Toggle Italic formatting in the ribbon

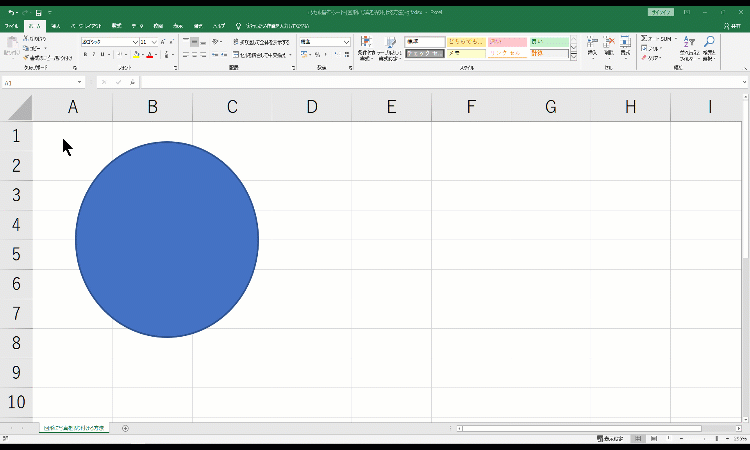point(92,55)
